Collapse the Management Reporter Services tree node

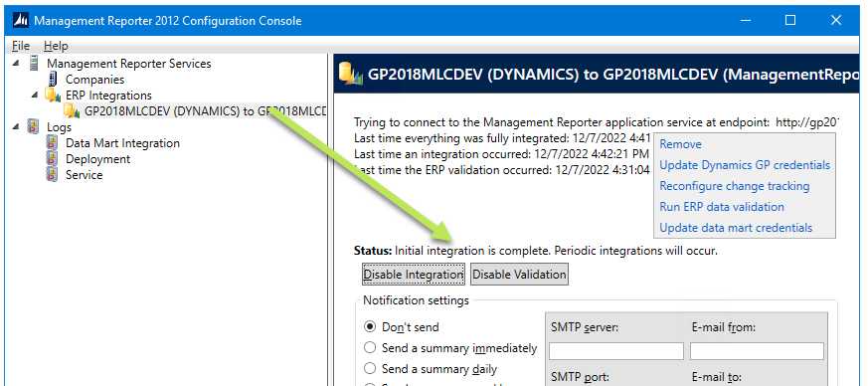coord(16,63)
